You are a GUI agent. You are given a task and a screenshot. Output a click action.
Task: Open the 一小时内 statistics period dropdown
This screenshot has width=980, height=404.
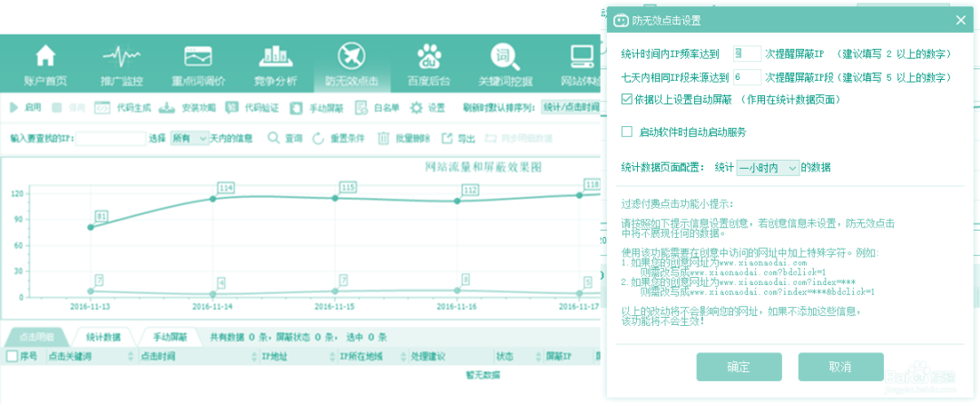[769, 168]
